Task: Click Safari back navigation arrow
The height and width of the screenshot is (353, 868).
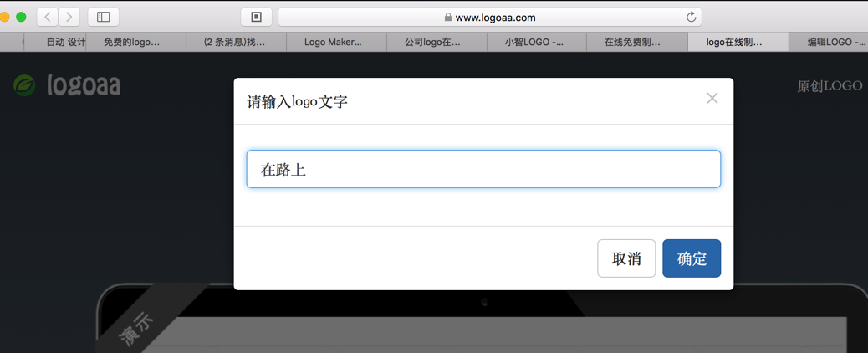Action: (48, 18)
